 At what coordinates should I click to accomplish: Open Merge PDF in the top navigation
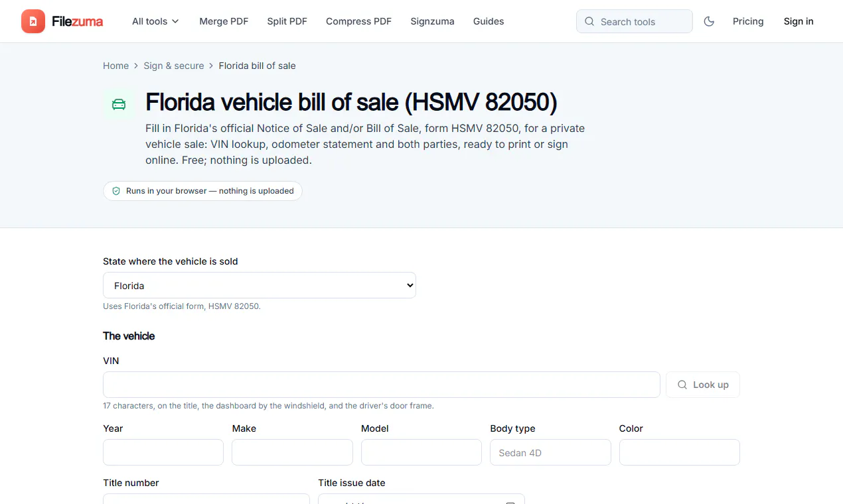[224, 21]
